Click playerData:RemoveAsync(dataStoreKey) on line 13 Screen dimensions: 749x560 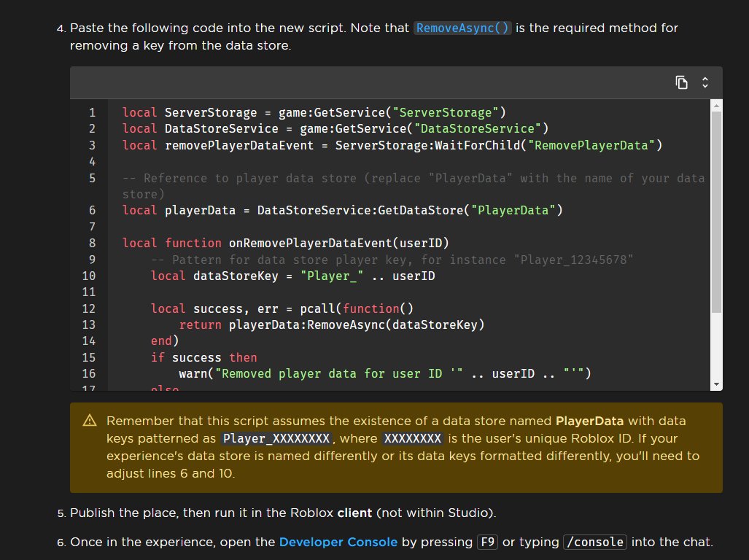(x=357, y=324)
